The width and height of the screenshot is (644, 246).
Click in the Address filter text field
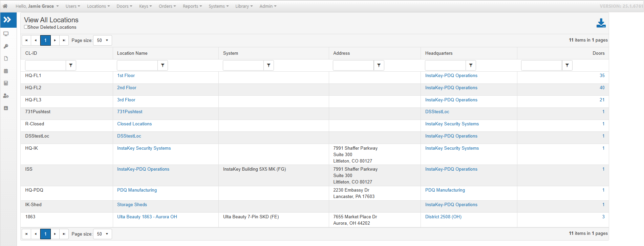point(353,65)
